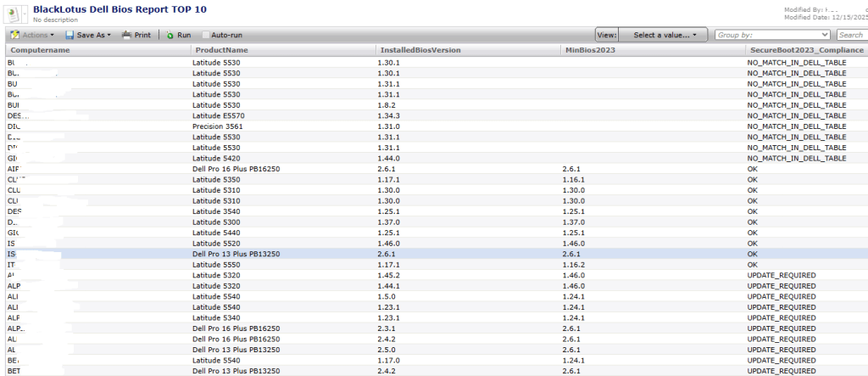The image size is (868, 376).
Task: Sort by ProductName column header
Action: (x=220, y=51)
